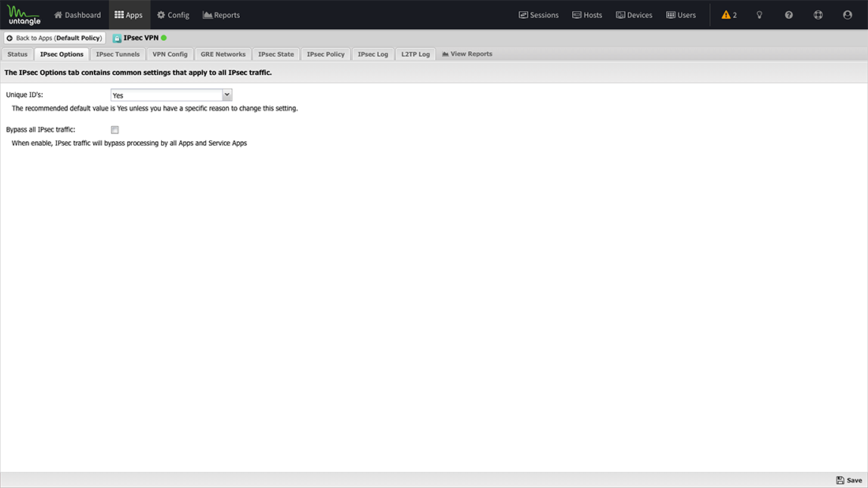The image size is (868, 488).
Task: Open the Dashboard page
Action: (x=77, y=15)
